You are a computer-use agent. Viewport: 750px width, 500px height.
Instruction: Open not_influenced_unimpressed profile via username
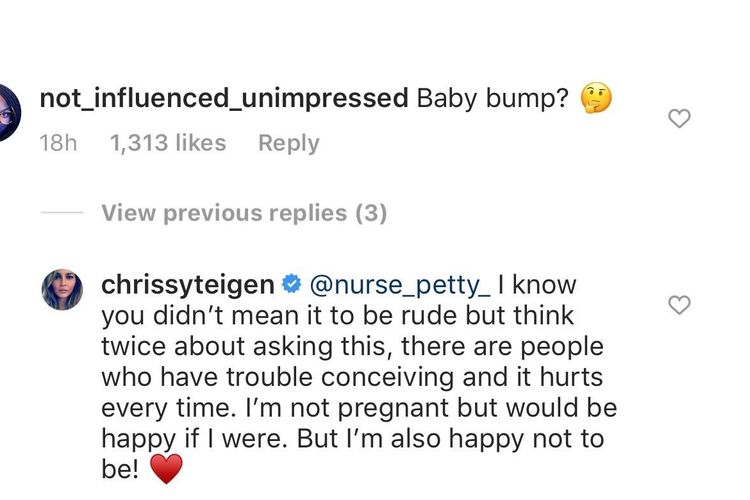click(x=223, y=98)
